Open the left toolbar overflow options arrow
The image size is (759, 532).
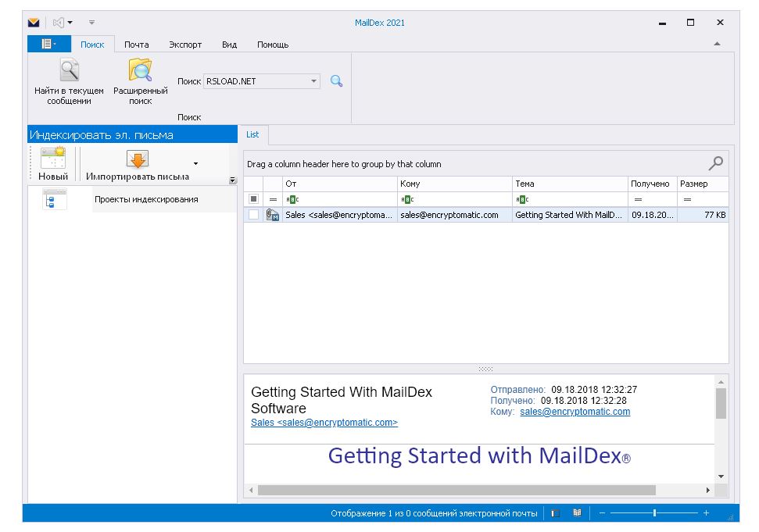point(232,180)
